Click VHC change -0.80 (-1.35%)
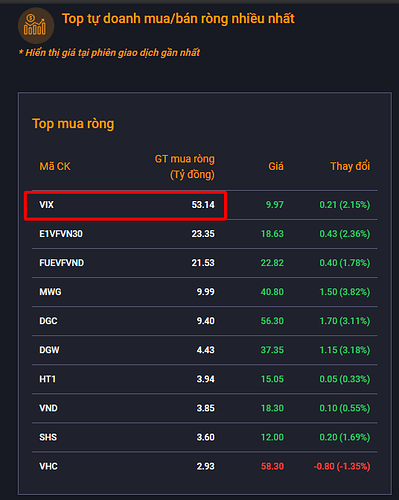This screenshot has height=500, width=399. (x=342, y=466)
